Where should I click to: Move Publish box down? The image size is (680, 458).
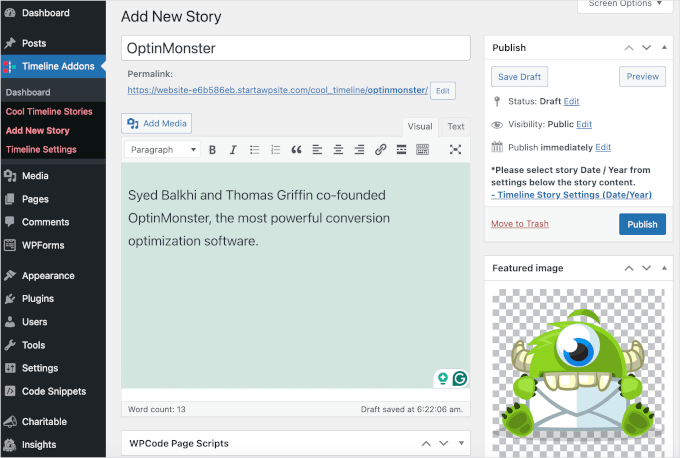coord(647,48)
